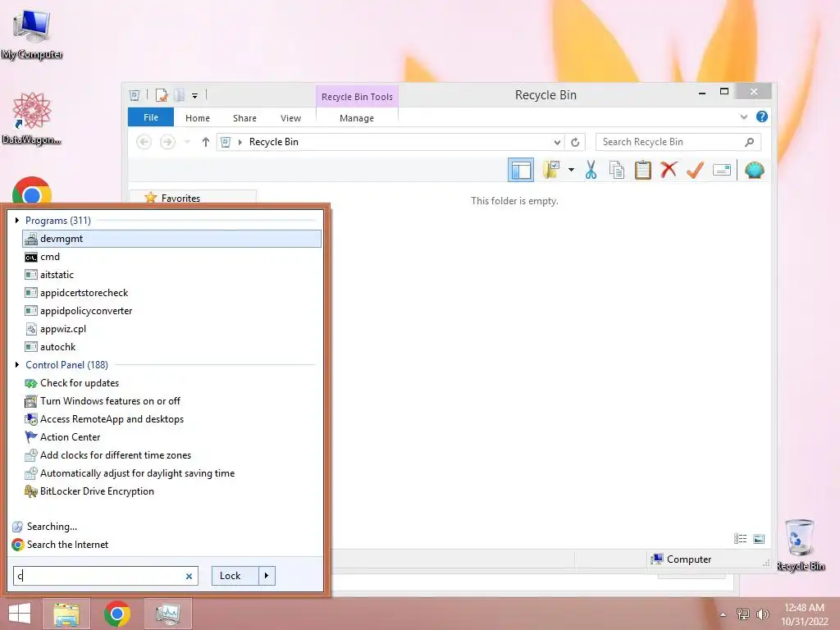Open DataWagon desktop shortcut
Image resolution: width=840 pixels, height=630 pixels.
coord(32,119)
